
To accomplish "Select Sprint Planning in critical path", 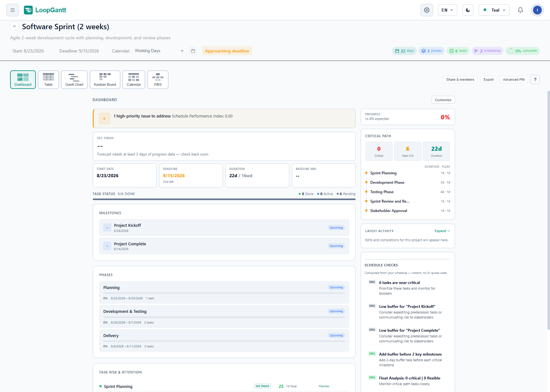I will click(408, 173).
